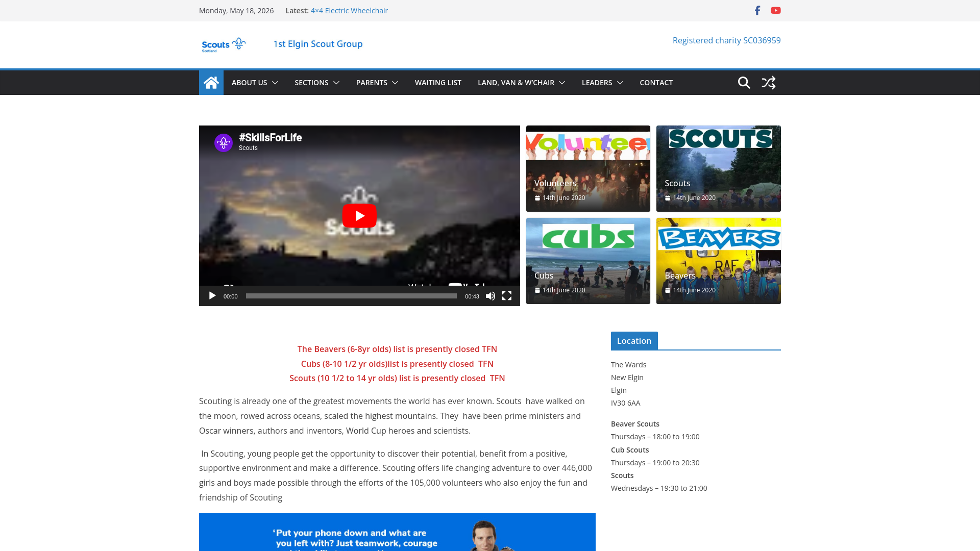980x551 pixels.
Task: Toggle fullscreen on the video player
Action: (x=507, y=296)
